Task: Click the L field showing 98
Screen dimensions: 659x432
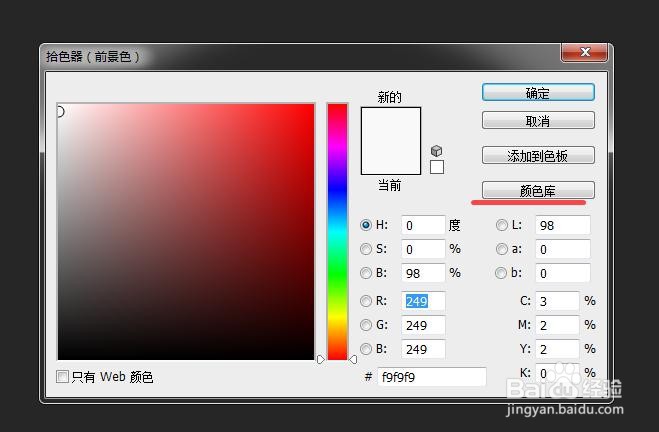Action: [563, 225]
